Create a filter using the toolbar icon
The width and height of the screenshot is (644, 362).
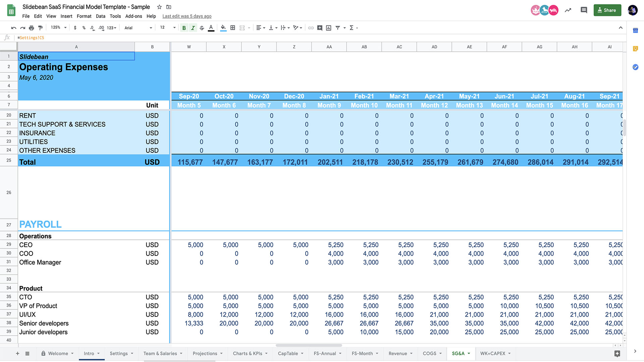(x=338, y=28)
